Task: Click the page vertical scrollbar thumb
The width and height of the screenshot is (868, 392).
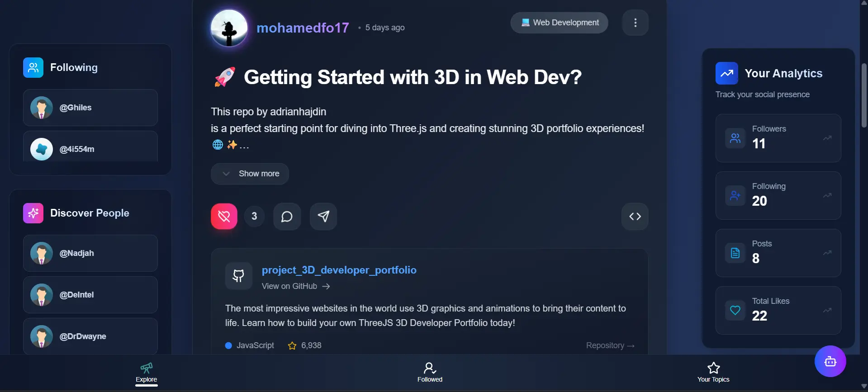Action: click(x=864, y=95)
